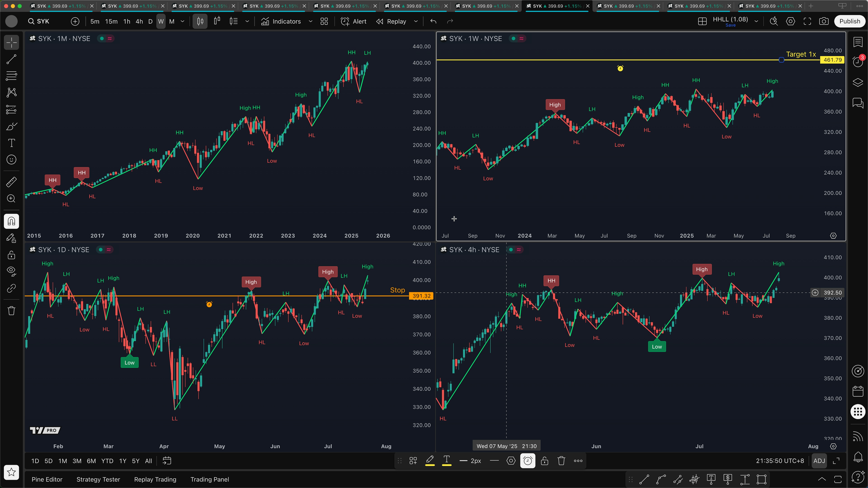Viewport: 868px width, 488px height.
Task: Start Replay mode
Action: (x=391, y=21)
